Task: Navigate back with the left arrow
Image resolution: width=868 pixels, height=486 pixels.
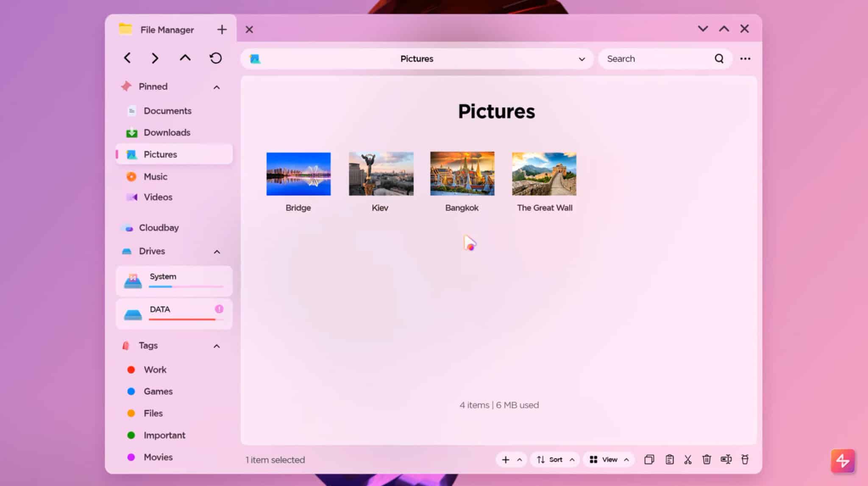Action: pos(127,58)
